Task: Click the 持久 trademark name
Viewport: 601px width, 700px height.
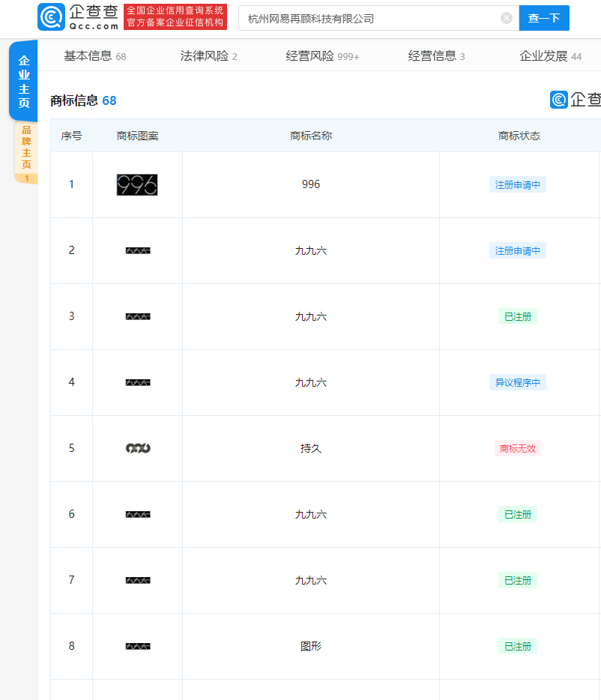Action: point(311,448)
